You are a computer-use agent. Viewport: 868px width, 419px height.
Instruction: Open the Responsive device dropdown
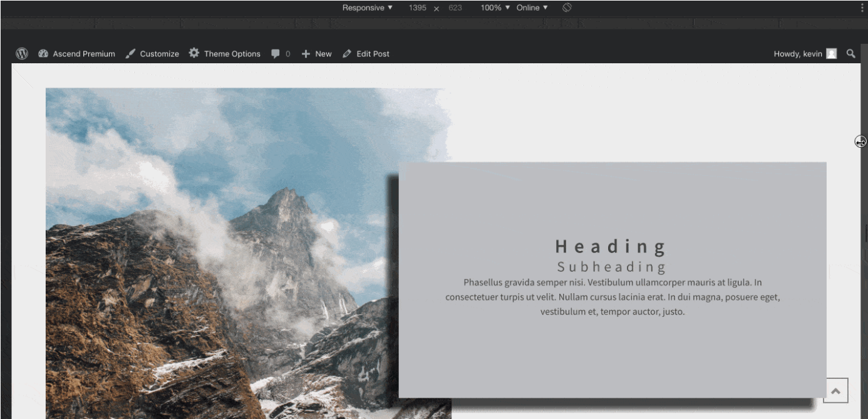(x=367, y=8)
